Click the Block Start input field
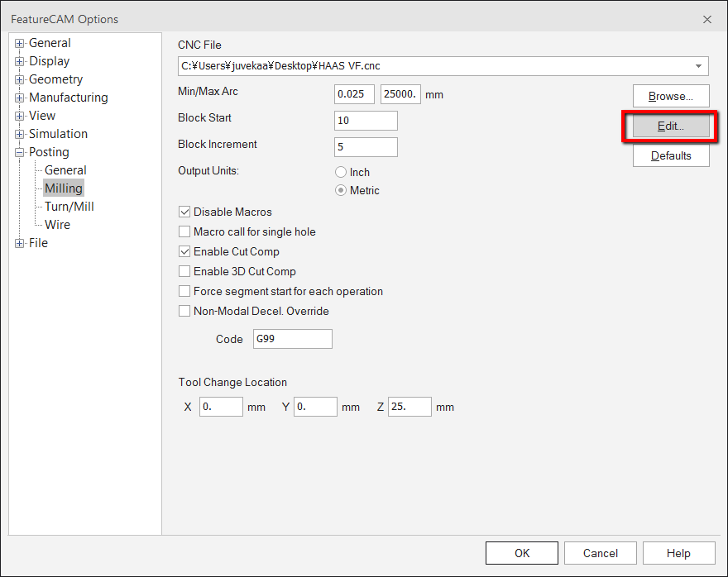Viewport: 728px width, 577px height. coord(365,120)
